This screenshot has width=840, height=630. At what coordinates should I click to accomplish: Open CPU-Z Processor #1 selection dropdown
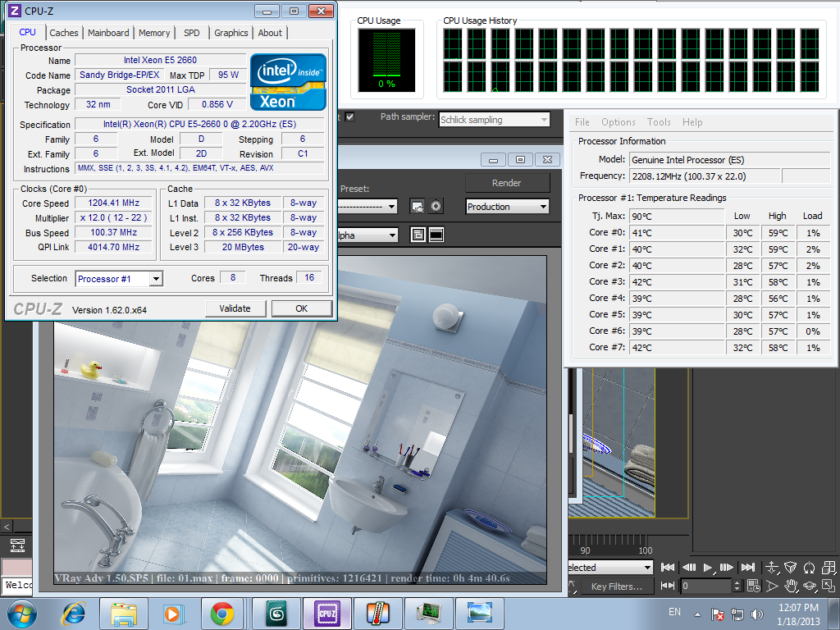pos(119,279)
